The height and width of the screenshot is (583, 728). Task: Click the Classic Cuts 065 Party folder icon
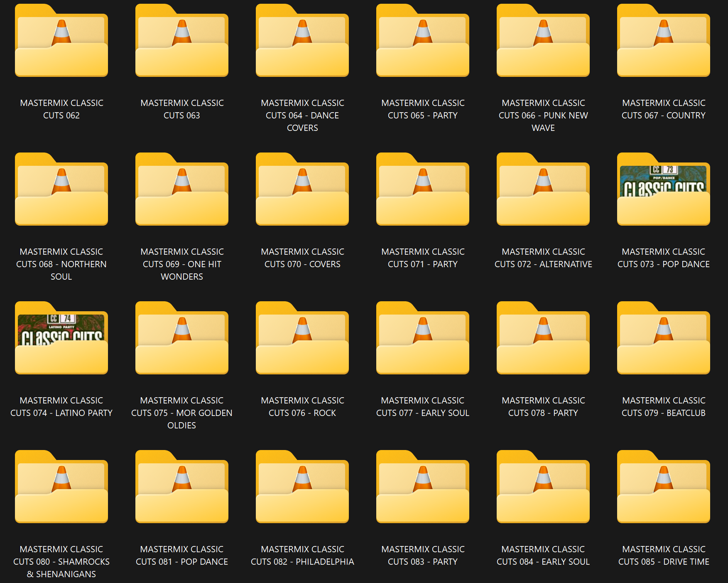point(423,40)
